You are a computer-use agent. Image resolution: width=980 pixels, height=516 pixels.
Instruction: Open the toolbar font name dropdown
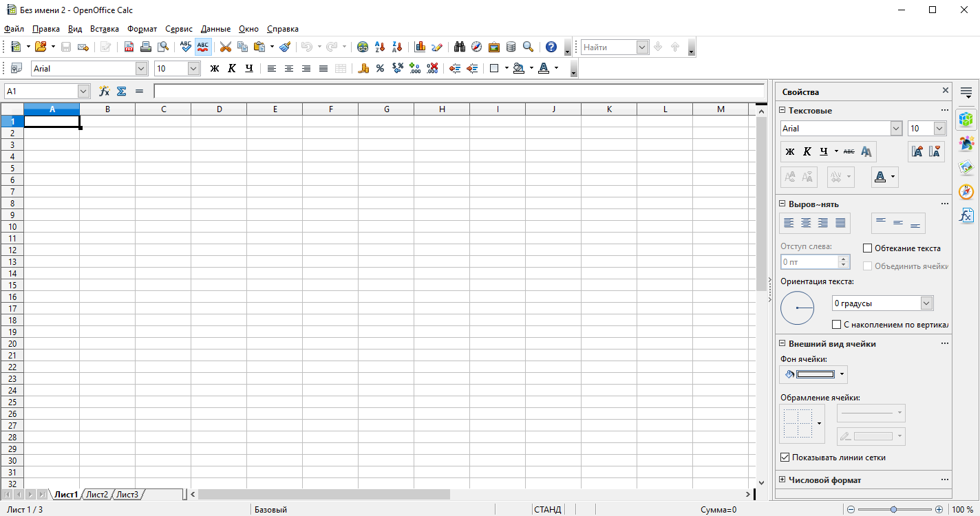[141, 68]
